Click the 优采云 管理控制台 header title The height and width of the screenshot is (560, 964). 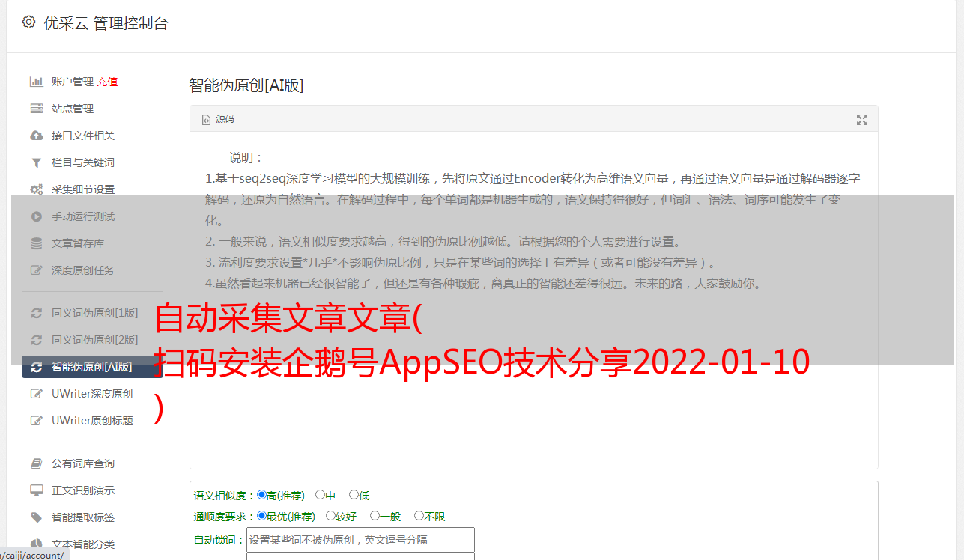click(106, 23)
